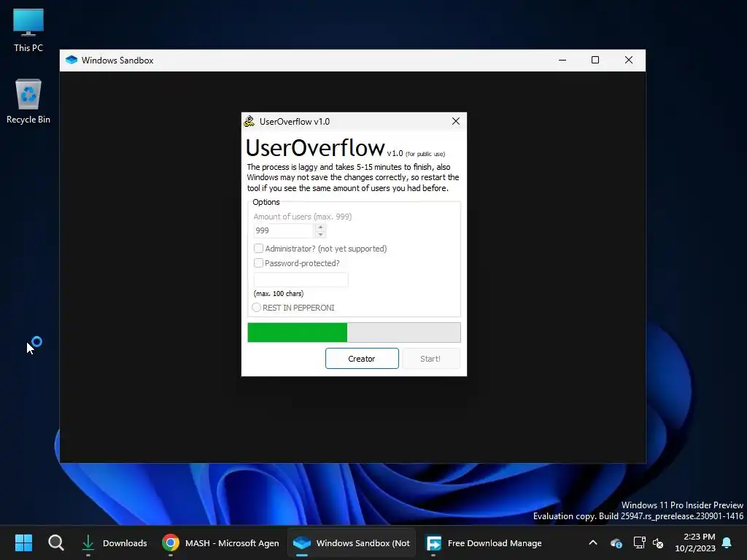This screenshot has height=560, width=747.
Task: Open notifications bell icon
Action: (x=727, y=542)
